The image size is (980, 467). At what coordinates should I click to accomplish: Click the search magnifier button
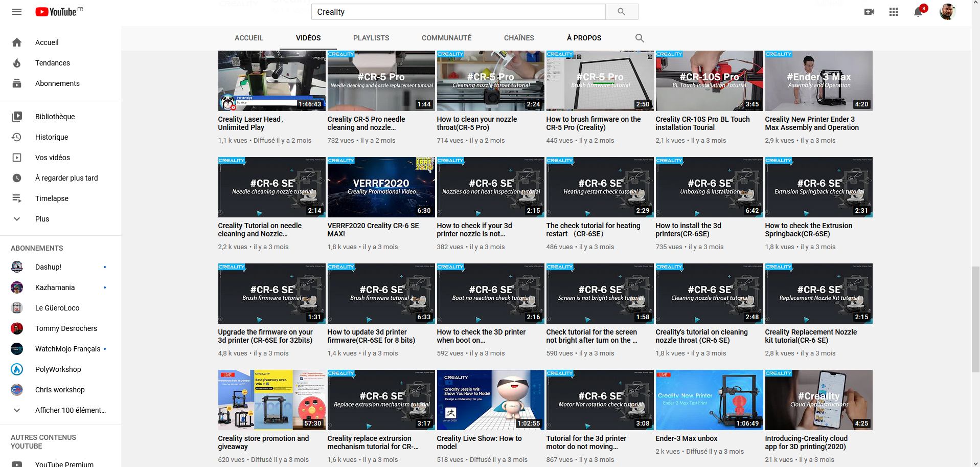tap(622, 12)
